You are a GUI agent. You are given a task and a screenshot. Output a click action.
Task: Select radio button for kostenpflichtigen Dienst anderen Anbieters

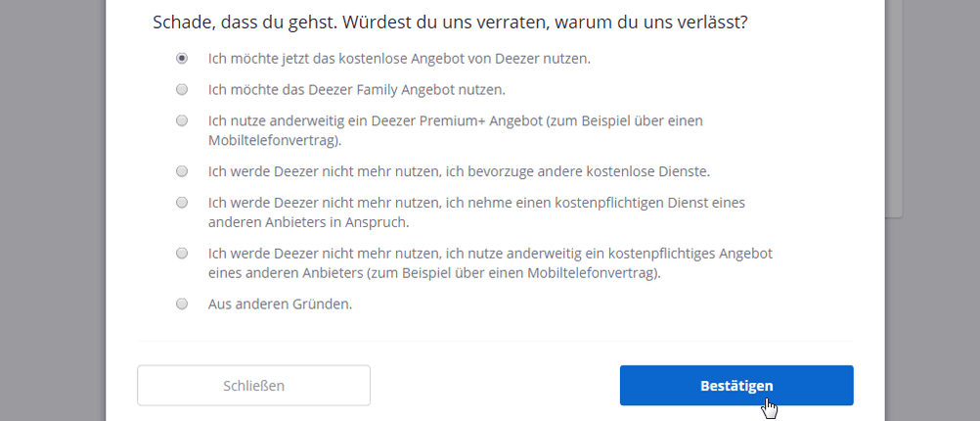coord(182,203)
